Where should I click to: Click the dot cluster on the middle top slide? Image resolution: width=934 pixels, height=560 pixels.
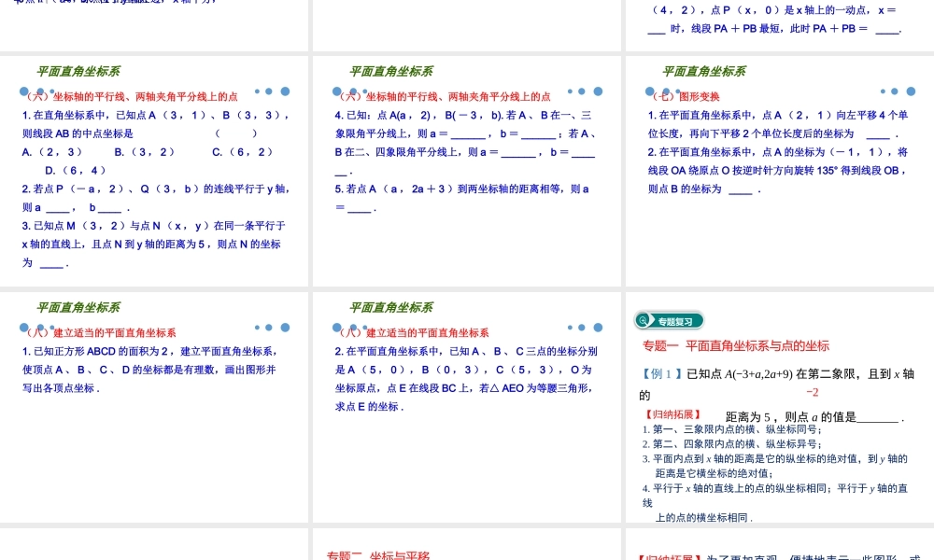tap(583, 91)
